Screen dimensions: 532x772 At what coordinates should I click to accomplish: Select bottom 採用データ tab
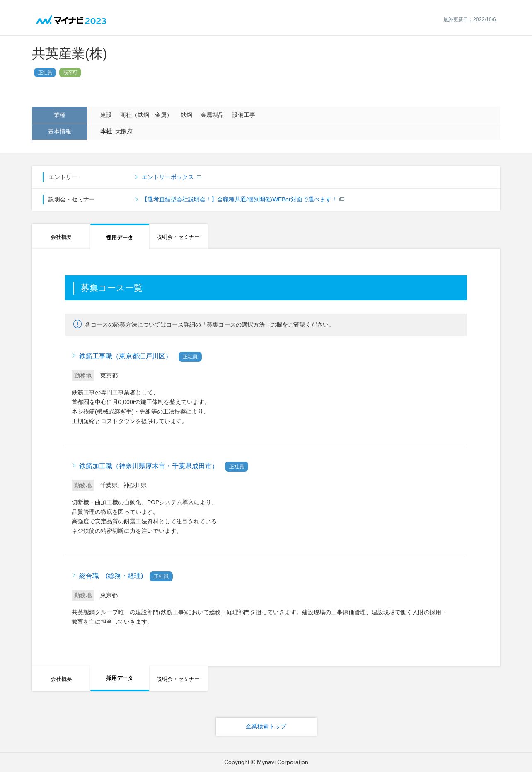[119, 678]
